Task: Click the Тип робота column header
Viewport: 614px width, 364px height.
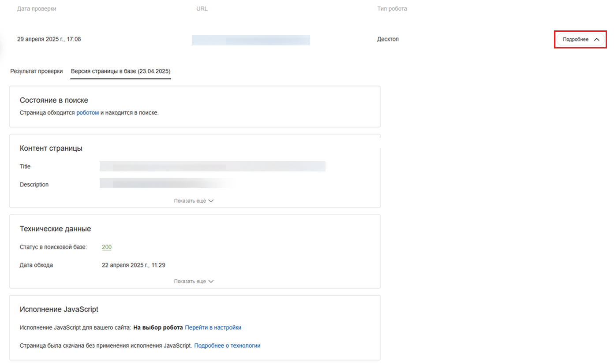Action: pos(392,9)
